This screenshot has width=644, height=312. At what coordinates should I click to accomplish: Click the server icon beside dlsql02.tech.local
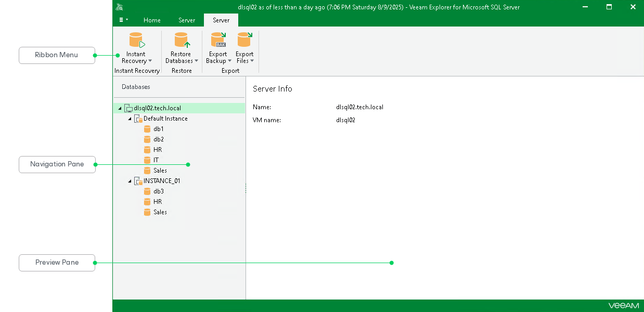128,108
